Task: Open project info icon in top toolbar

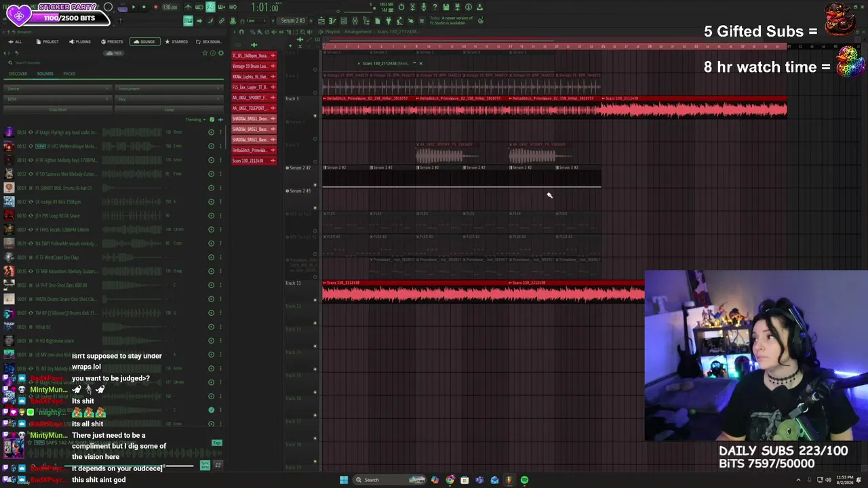Action: click(469, 7)
